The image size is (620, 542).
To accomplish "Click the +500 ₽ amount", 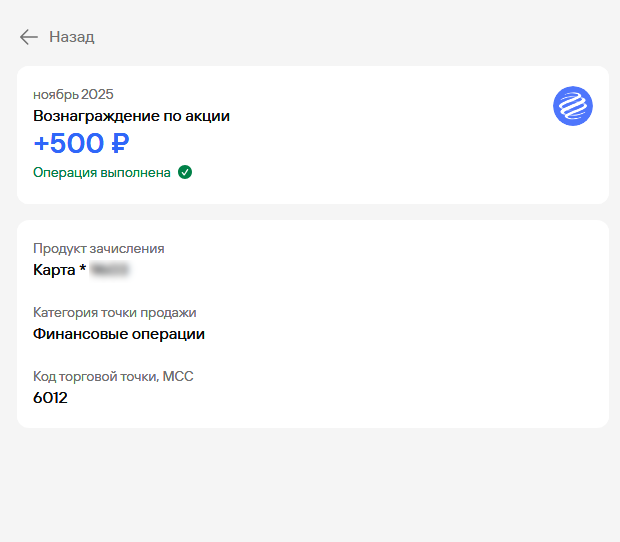I will [x=81, y=143].
